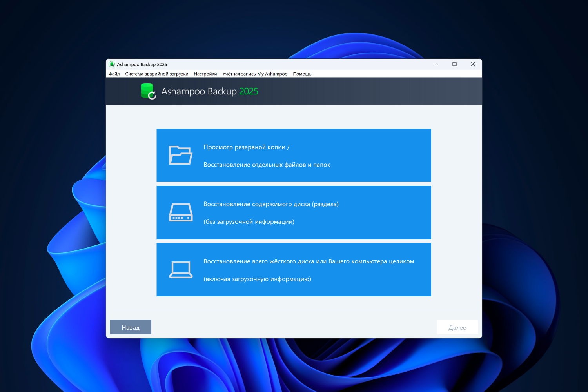Maximize the Ashampoo Backup window

455,64
